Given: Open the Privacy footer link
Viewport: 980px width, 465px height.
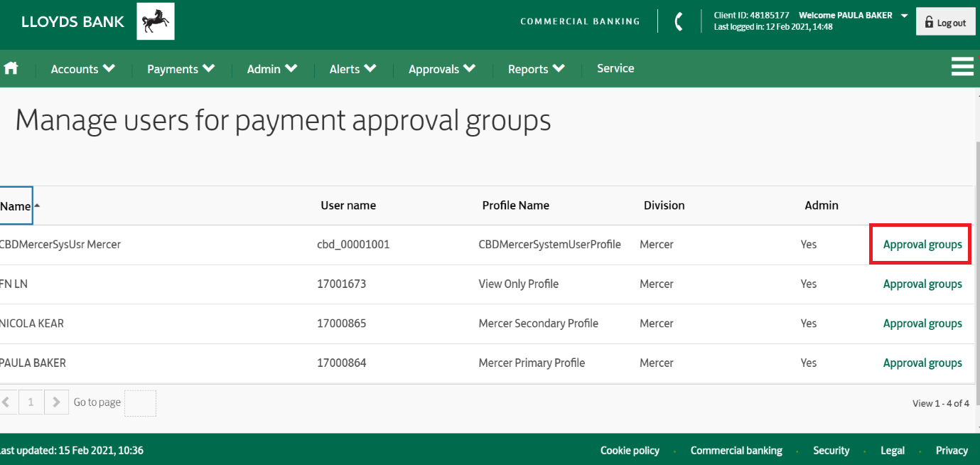Looking at the screenshot, I should pyautogui.click(x=952, y=451).
